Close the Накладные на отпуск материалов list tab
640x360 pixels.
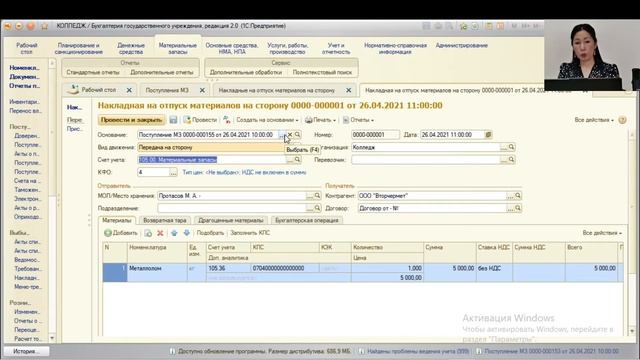(349, 90)
